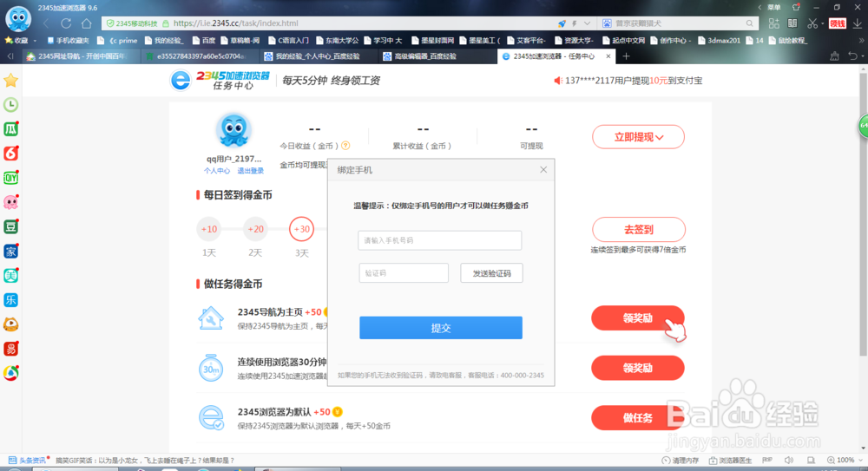The image size is (868, 471).
Task: Click the 立即提现 dropdown button
Action: tap(638, 137)
